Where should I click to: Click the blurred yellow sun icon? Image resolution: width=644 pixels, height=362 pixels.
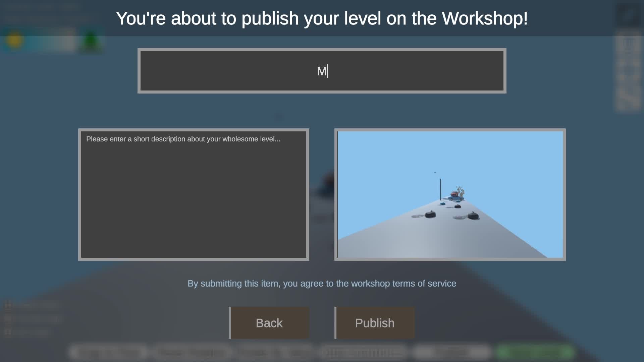(x=14, y=41)
